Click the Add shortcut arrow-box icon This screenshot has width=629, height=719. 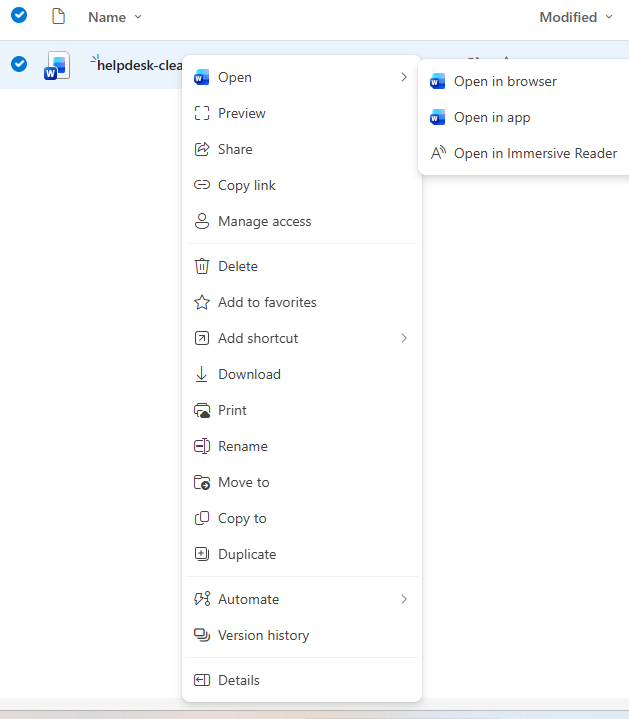202,338
